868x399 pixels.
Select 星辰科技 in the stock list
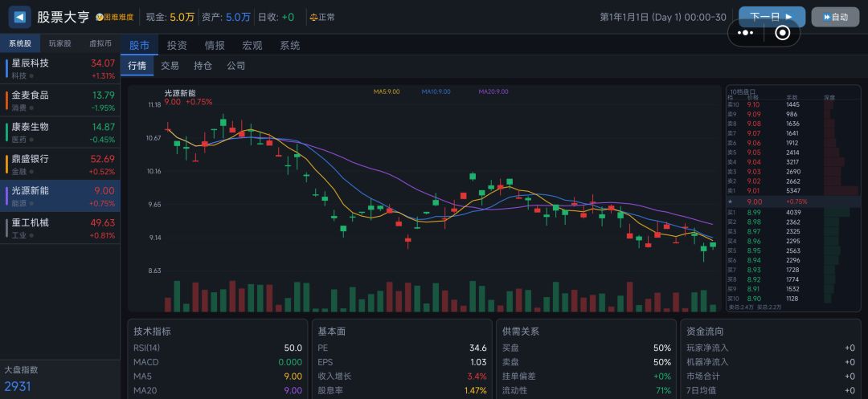pyautogui.click(x=59, y=68)
